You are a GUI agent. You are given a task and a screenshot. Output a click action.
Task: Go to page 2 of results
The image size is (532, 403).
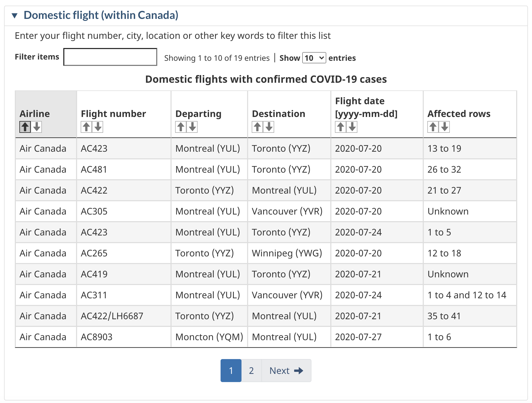pyautogui.click(x=251, y=371)
